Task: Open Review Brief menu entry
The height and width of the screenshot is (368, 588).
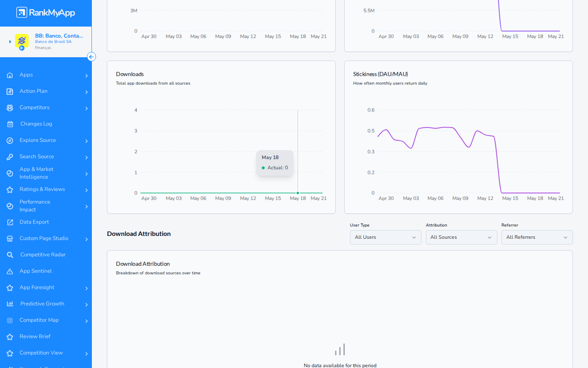Action: point(35,337)
